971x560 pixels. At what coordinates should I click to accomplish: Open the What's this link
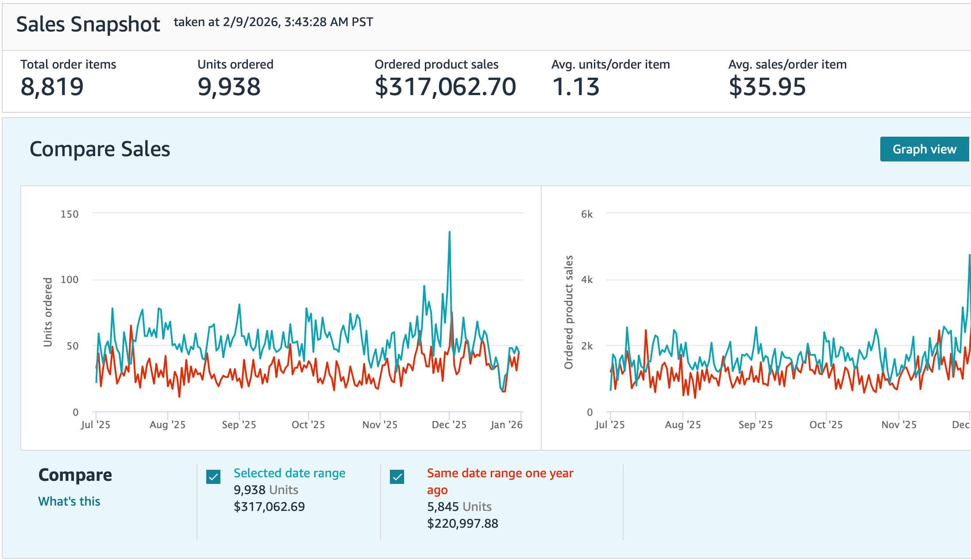(x=69, y=501)
